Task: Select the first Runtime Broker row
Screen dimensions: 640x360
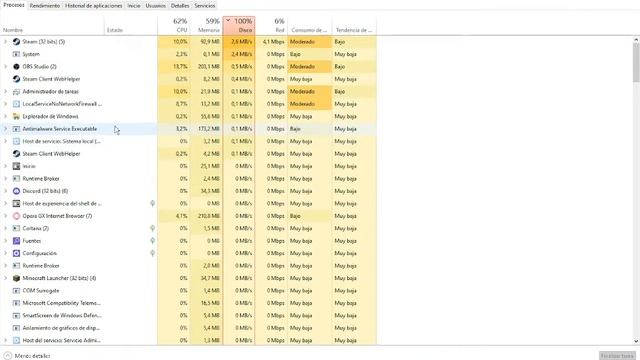Action: click(x=188, y=179)
